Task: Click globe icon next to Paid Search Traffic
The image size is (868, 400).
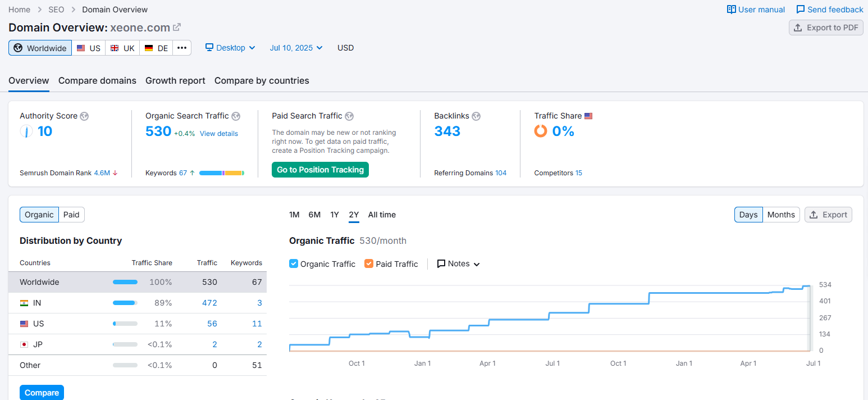Action: point(349,116)
